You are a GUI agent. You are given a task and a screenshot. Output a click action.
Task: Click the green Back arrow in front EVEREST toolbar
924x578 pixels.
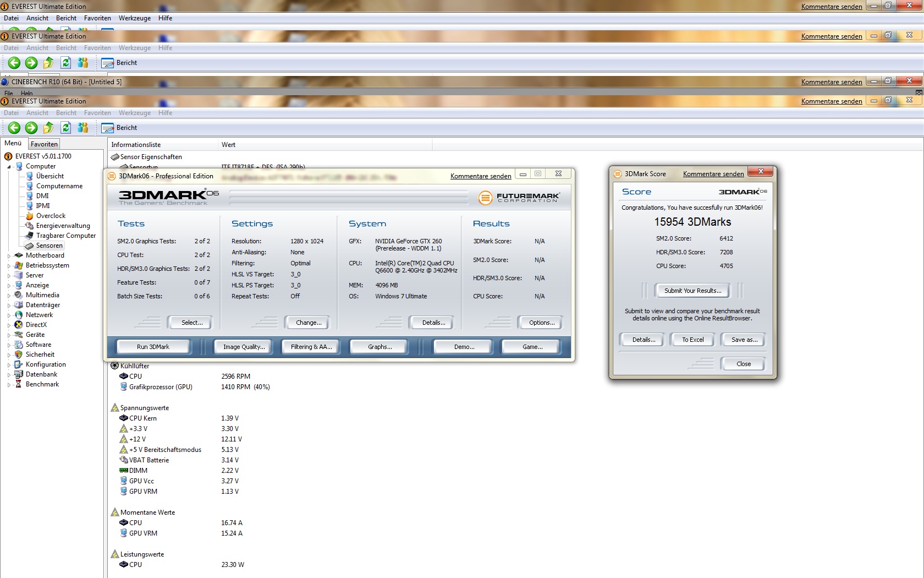[14, 128]
